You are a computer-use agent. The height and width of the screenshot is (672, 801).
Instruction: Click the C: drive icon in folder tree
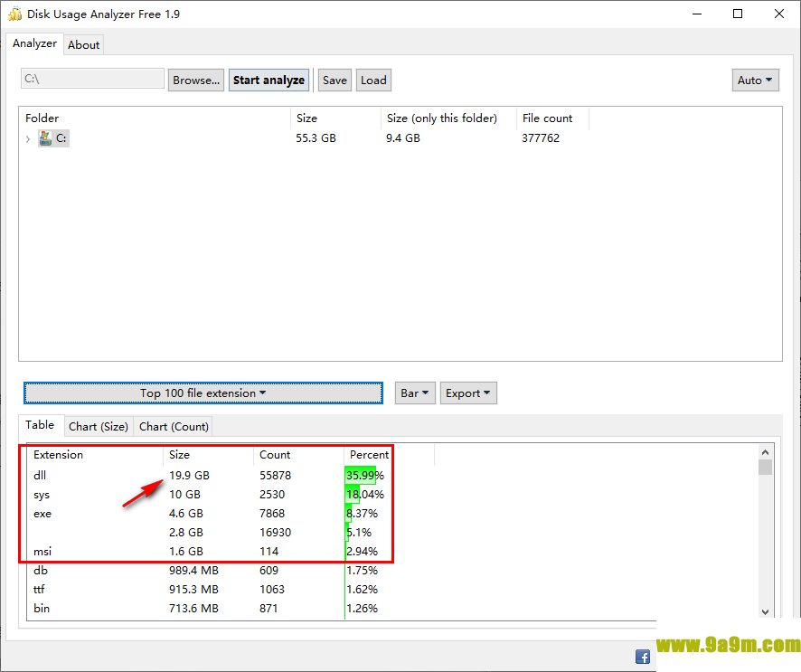tap(45, 138)
